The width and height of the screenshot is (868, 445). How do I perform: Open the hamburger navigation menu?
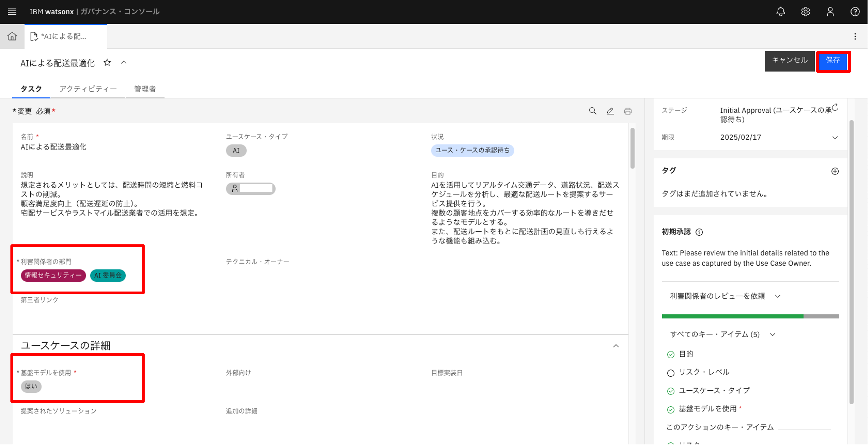[12, 12]
